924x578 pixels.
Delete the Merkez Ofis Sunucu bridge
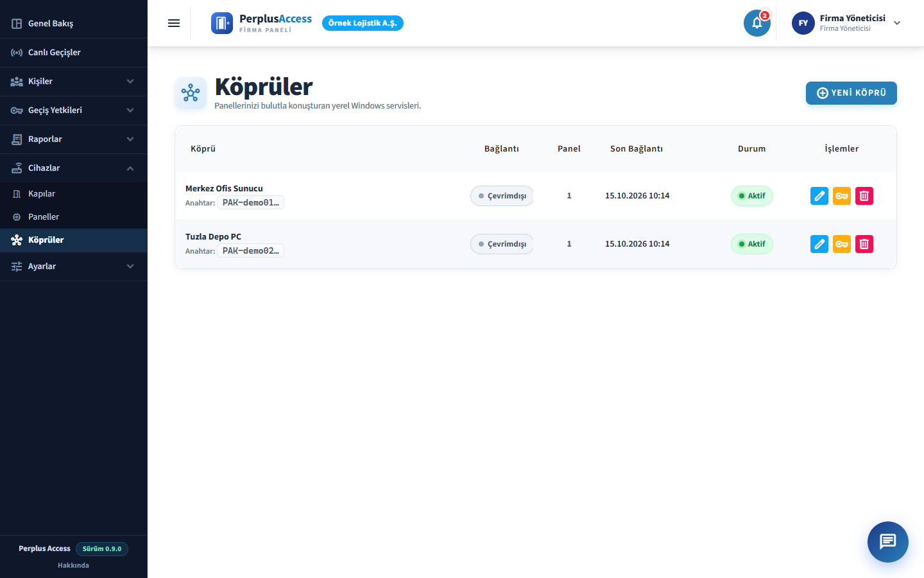tap(864, 196)
